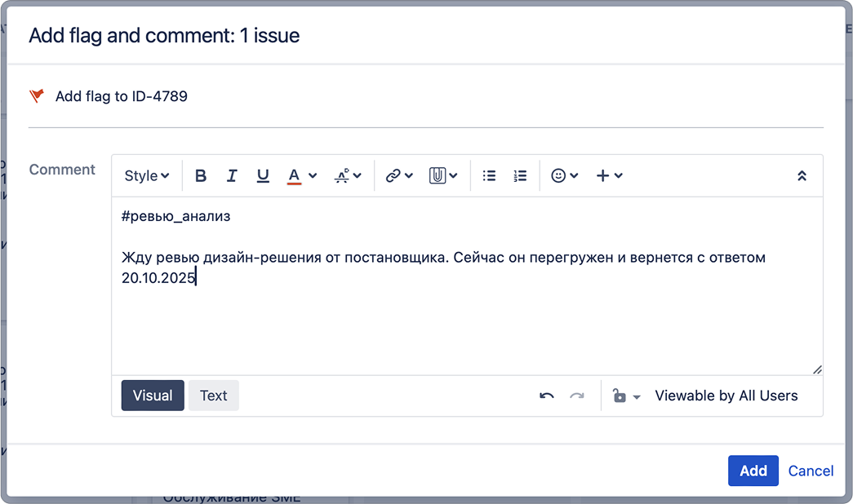Click 'Add flag to ID-4789' text
The height and width of the screenshot is (504, 853).
tap(122, 96)
